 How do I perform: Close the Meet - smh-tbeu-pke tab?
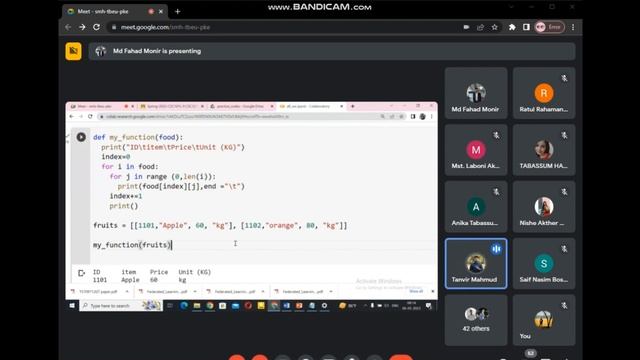[x=161, y=11]
